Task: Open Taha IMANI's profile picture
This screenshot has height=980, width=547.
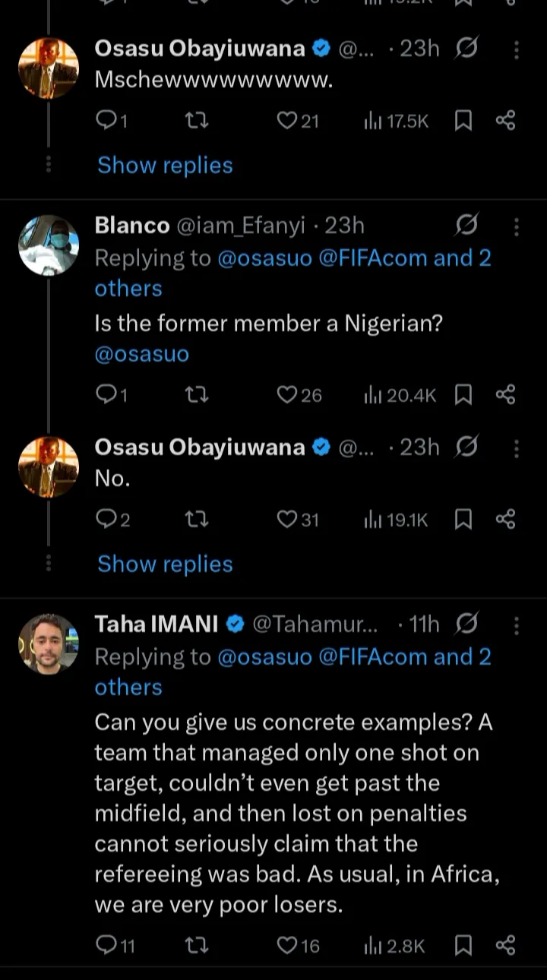Action: click(x=49, y=643)
